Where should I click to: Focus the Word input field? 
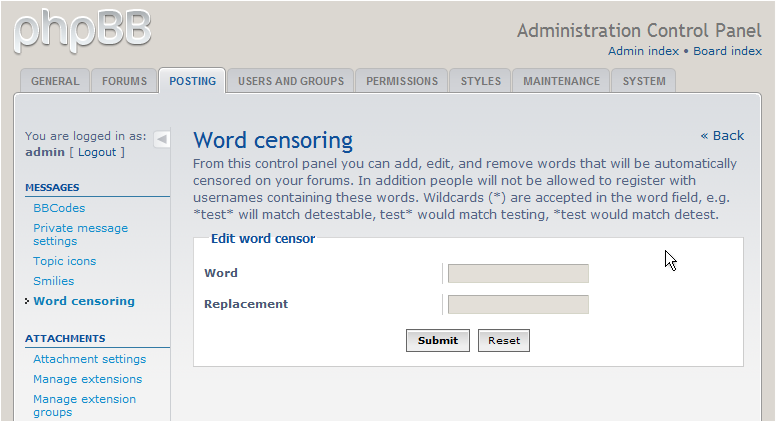[518, 274]
